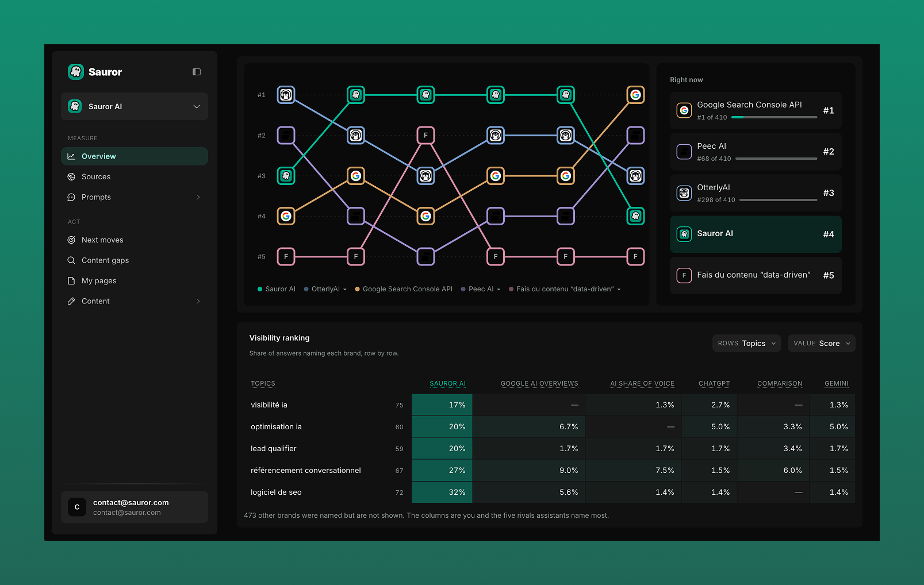
Task: Expand the Content submenu chevron
Action: (x=198, y=301)
